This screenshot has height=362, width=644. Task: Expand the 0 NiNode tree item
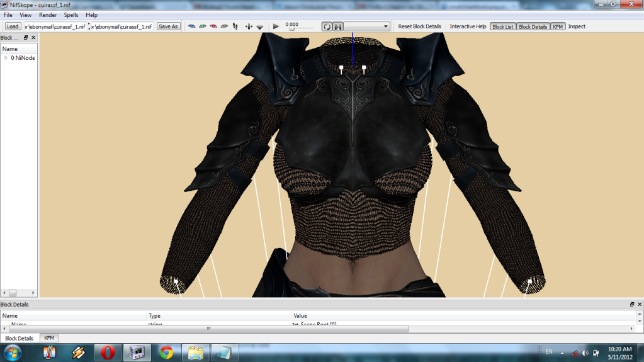(6, 58)
